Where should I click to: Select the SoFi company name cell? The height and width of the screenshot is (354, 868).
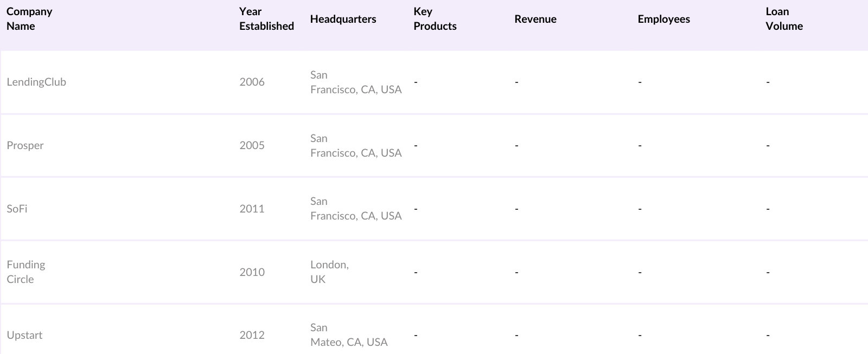tap(17, 209)
